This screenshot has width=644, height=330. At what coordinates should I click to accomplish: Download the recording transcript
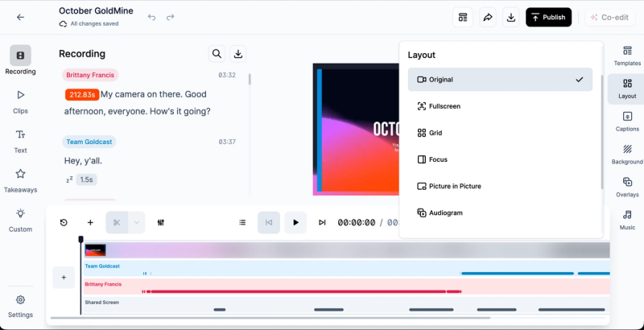pos(238,54)
